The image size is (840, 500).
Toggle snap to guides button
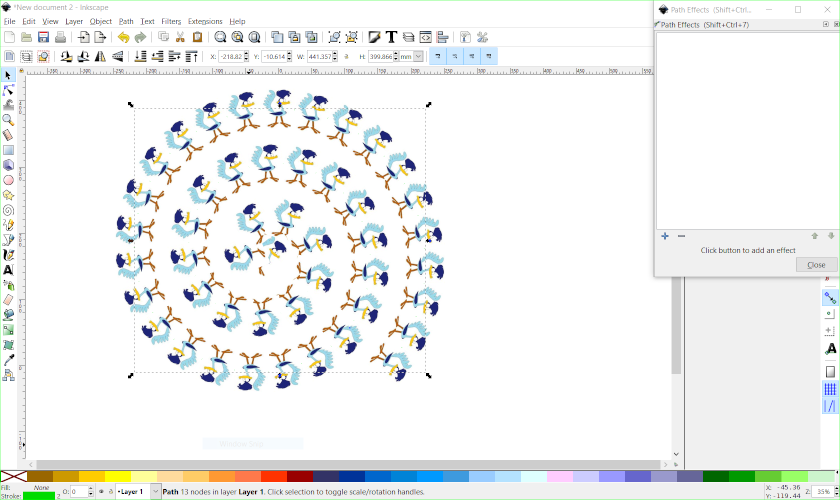click(x=830, y=406)
